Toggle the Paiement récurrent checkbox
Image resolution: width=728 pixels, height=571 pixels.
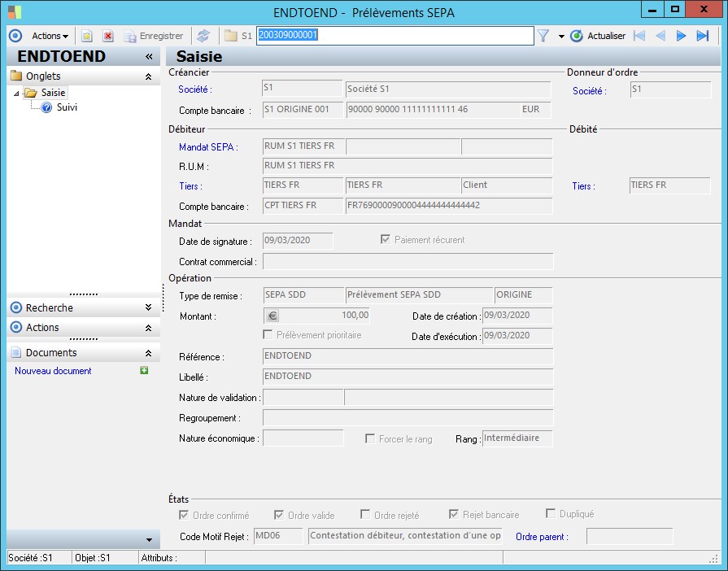coord(386,240)
